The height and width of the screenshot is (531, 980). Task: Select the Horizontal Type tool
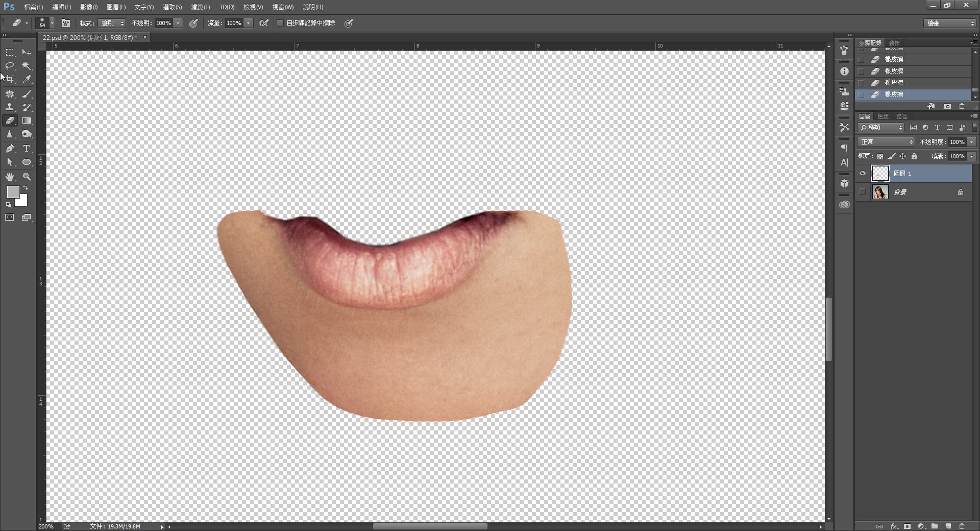point(27,149)
